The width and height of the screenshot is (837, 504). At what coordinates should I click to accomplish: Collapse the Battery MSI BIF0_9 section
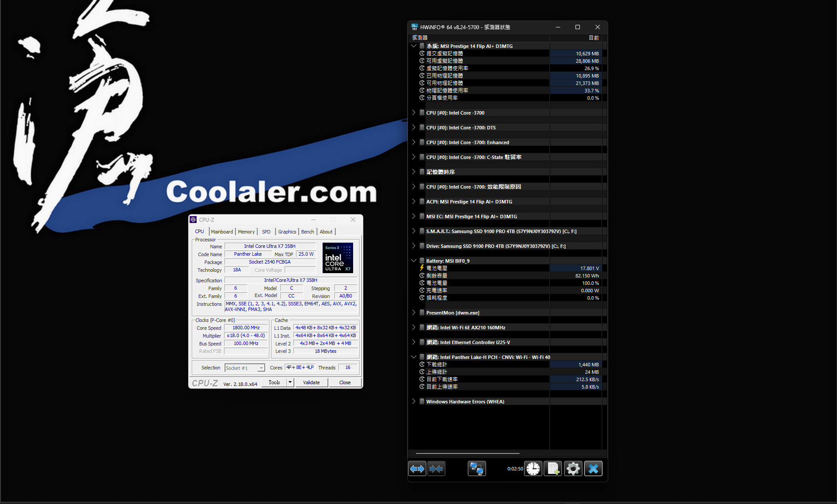click(x=414, y=261)
